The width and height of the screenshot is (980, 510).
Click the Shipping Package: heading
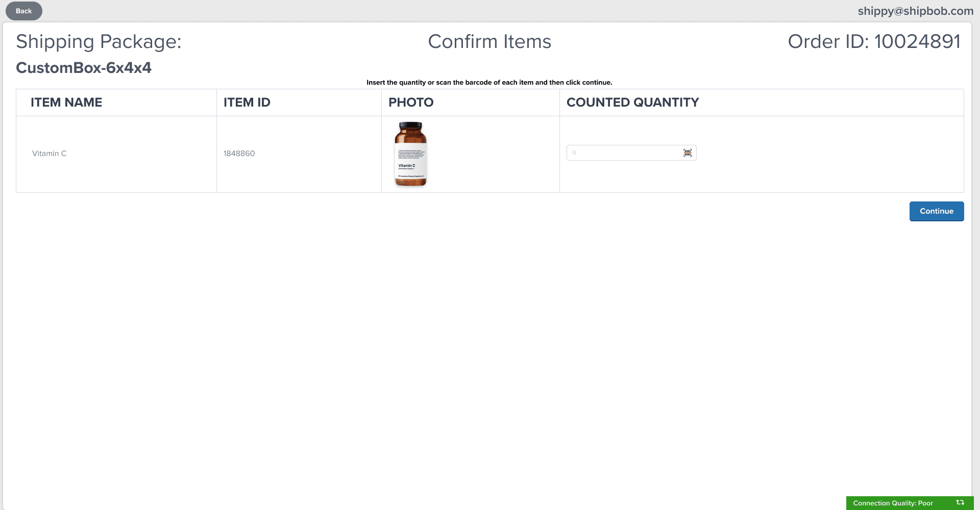tap(99, 42)
